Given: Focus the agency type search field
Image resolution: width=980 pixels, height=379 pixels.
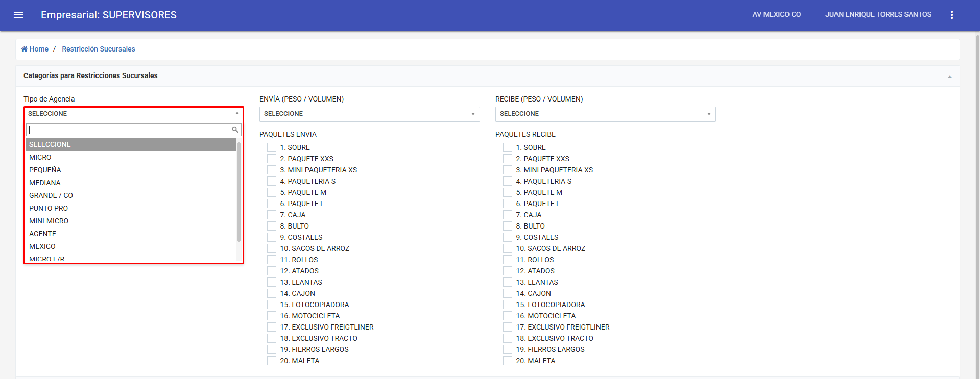Looking at the screenshot, I should [x=128, y=130].
